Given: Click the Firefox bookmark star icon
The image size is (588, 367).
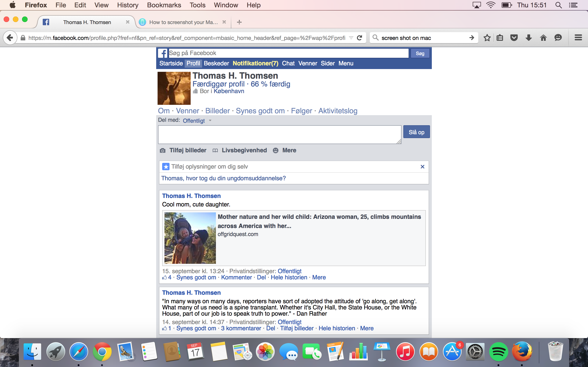Looking at the screenshot, I should pos(487,38).
